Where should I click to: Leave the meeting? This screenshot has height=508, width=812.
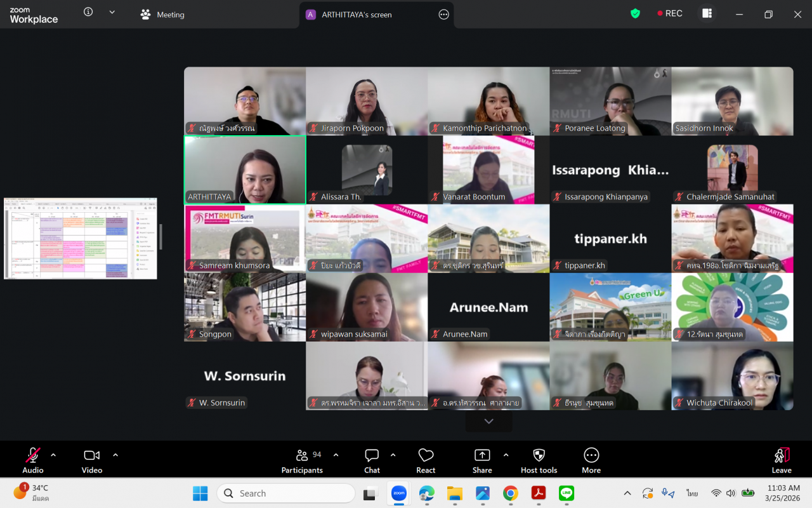pyautogui.click(x=782, y=460)
